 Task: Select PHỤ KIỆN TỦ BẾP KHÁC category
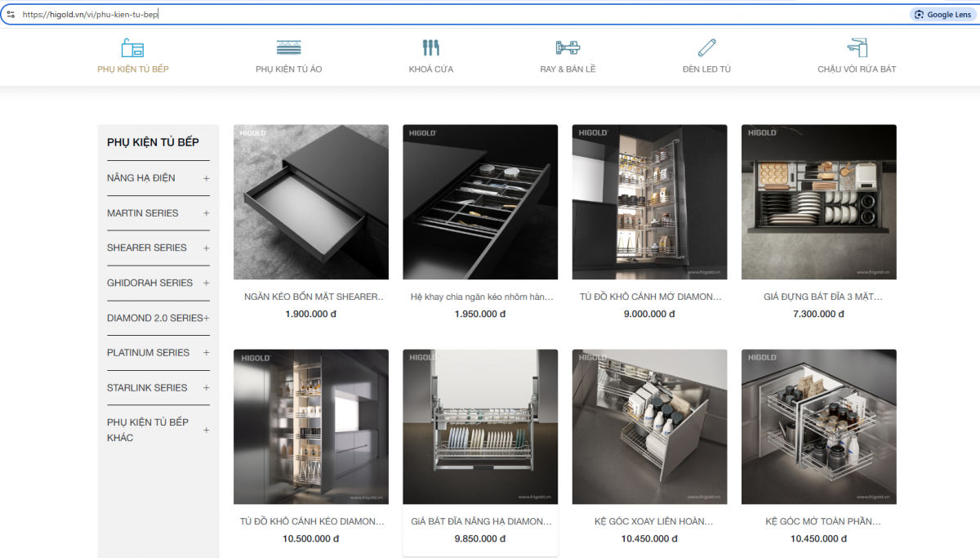pos(148,430)
